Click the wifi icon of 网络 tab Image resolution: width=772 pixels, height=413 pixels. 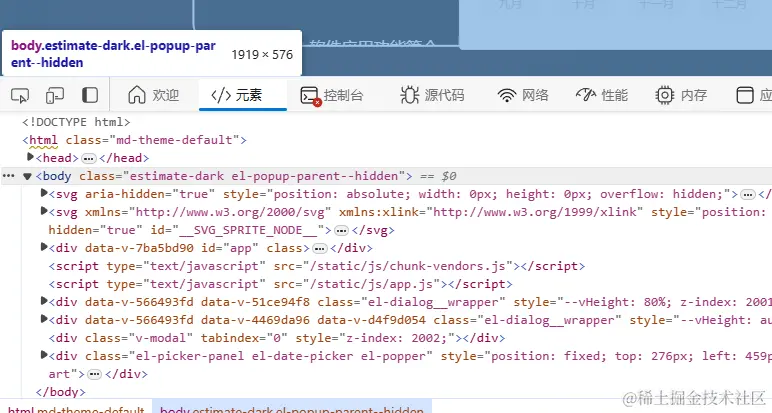click(507, 95)
